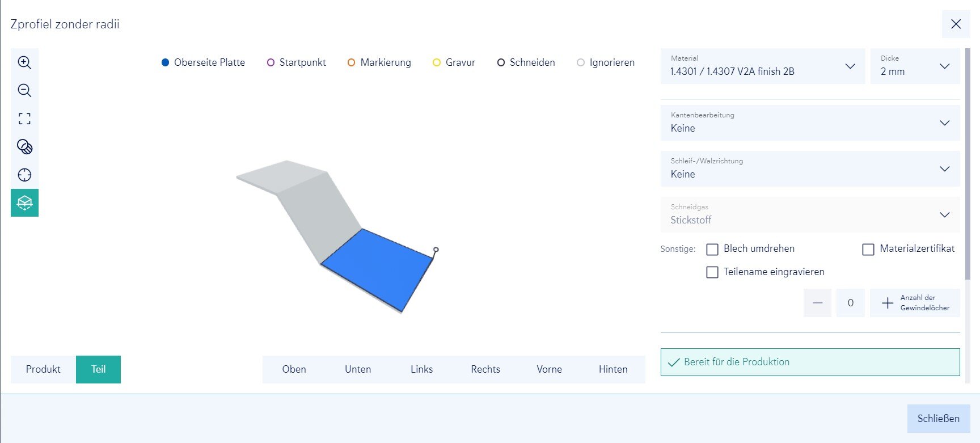Click the fit-to-screen brackets icon
The image size is (980, 443).
pyautogui.click(x=24, y=119)
